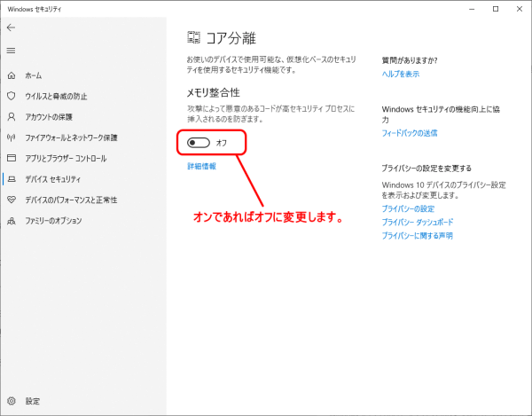Click the person icon for アカウントの保護
Screen dimensions: 532x416
(x=12, y=117)
